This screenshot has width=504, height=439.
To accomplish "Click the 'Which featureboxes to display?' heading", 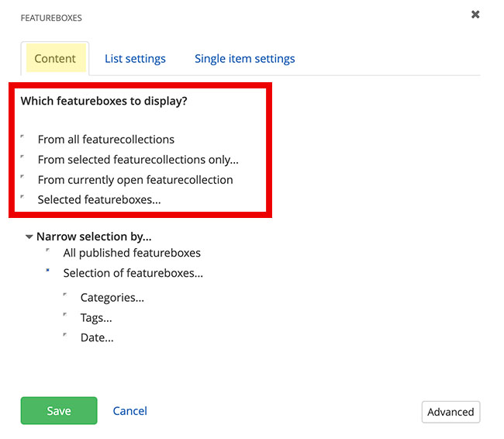I will 104,101.
